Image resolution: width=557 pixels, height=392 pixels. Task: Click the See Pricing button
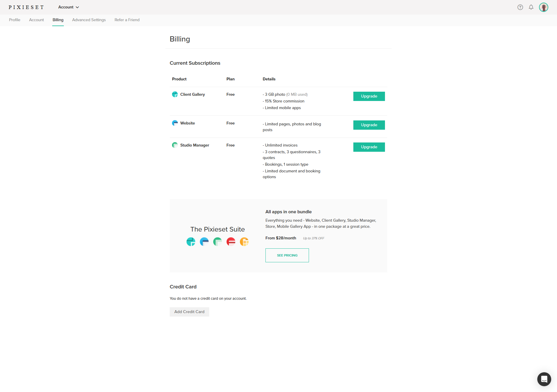click(287, 255)
